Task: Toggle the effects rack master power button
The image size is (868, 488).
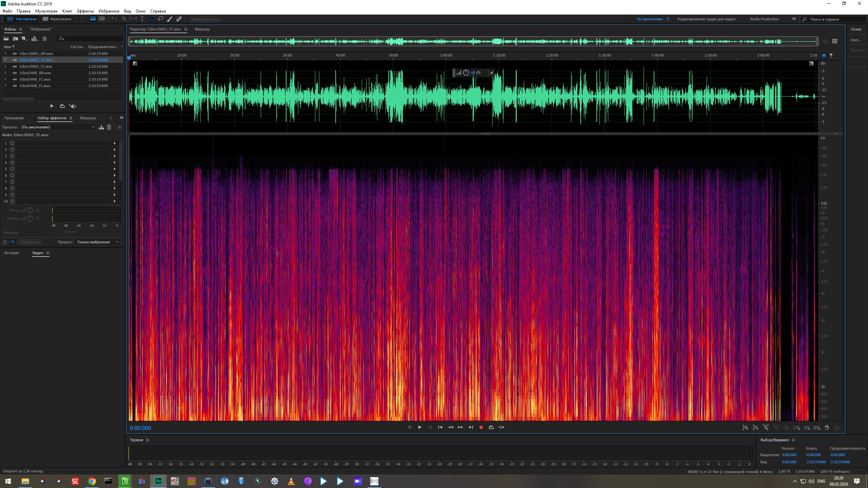Action: [5, 242]
